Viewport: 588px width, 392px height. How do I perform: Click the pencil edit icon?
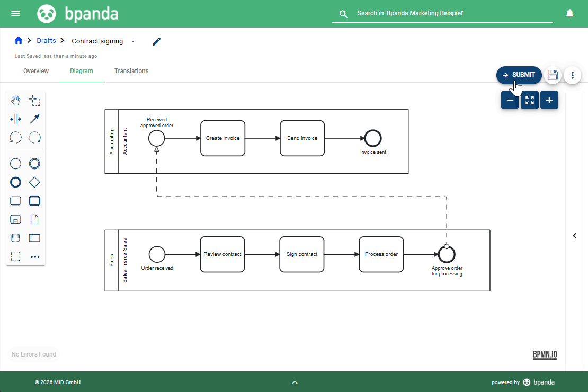(x=157, y=41)
